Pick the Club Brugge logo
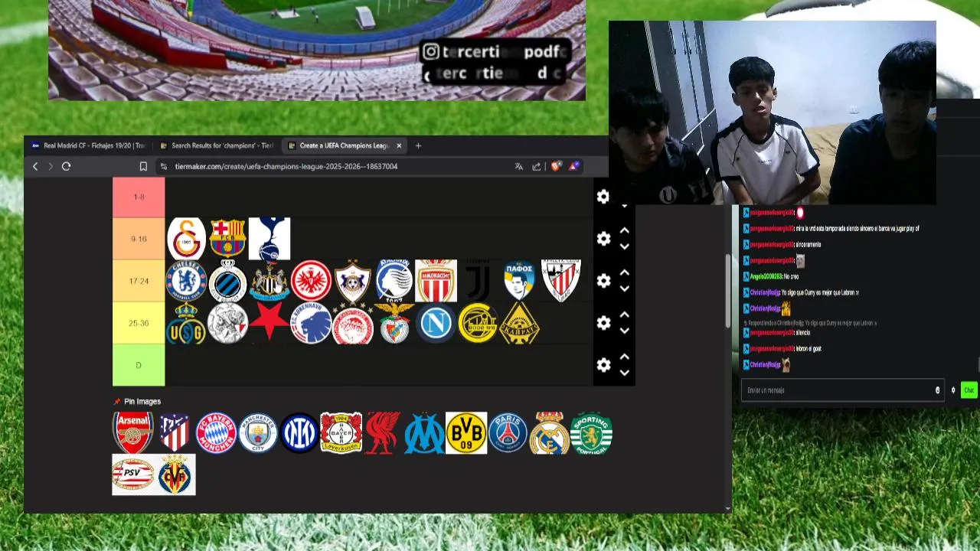This screenshot has width=980, height=551. pos(228,281)
